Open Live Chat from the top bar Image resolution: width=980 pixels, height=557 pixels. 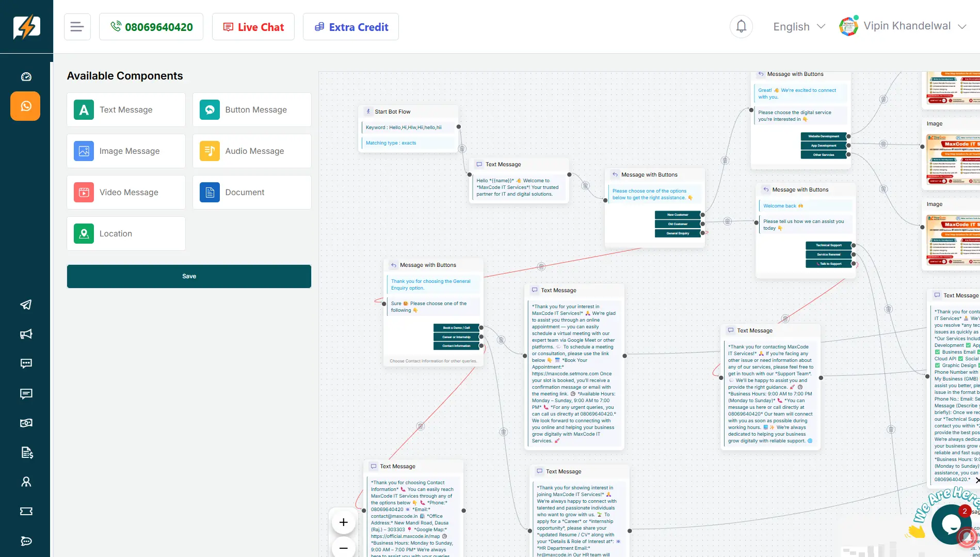(253, 26)
